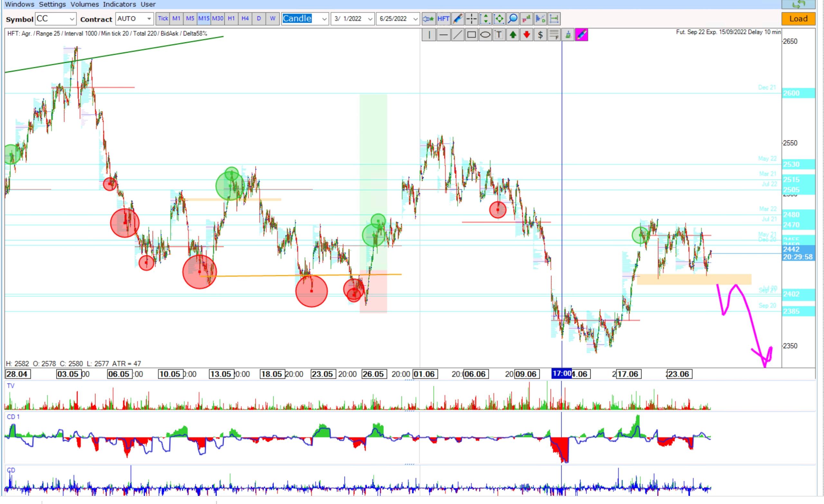The height and width of the screenshot is (504, 824).
Task: Select the rectangle drawing tool
Action: point(471,35)
